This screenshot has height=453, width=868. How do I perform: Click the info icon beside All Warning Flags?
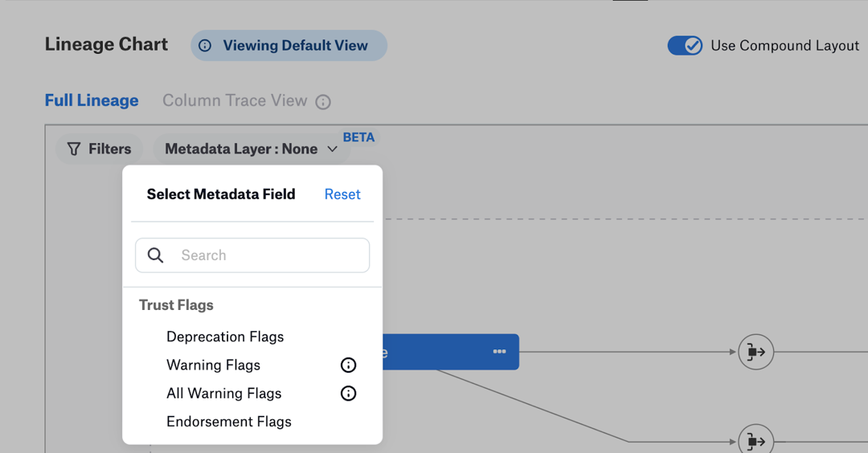348,394
